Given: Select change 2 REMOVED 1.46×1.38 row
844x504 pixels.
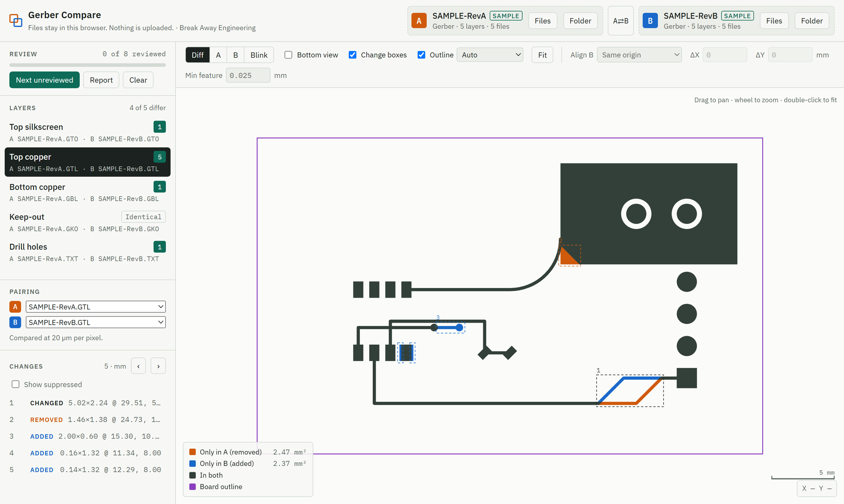Looking at the screenshot, I should point(88,419).
